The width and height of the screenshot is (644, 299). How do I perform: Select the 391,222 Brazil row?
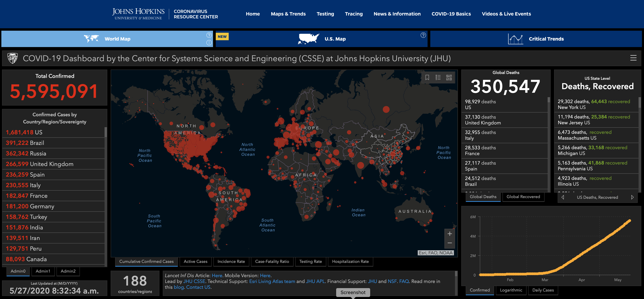pyautogui.click(x=53, y=143)
